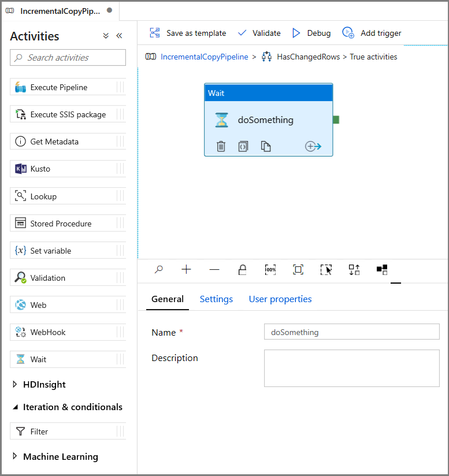This screenshot has width=449, height=476.
Task: Select Stored Procedure activity
Action: pos(68,224)
